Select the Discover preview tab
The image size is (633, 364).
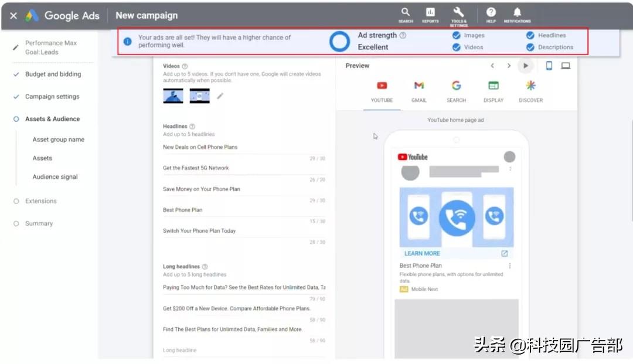click(531, 92)
